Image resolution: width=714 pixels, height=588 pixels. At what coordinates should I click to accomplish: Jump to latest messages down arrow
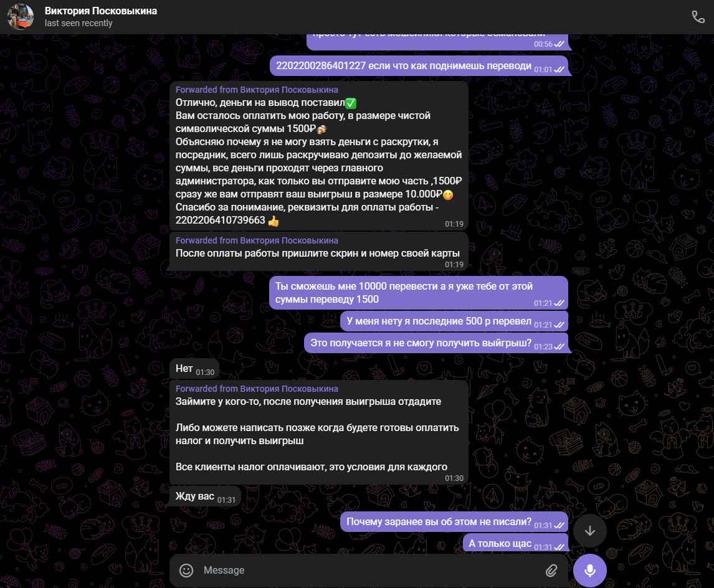(x=589, y=531)
